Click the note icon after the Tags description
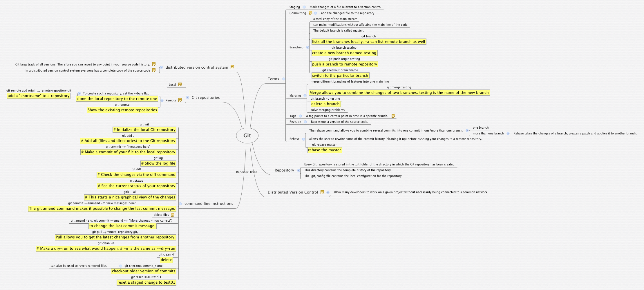This screenshot has height=290, width=644. [x=393, y=116]
